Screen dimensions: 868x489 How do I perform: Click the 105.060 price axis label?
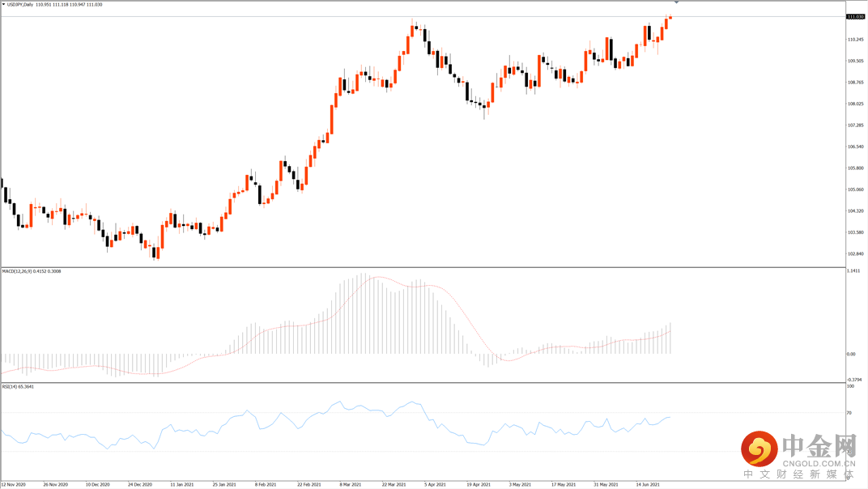855,189
